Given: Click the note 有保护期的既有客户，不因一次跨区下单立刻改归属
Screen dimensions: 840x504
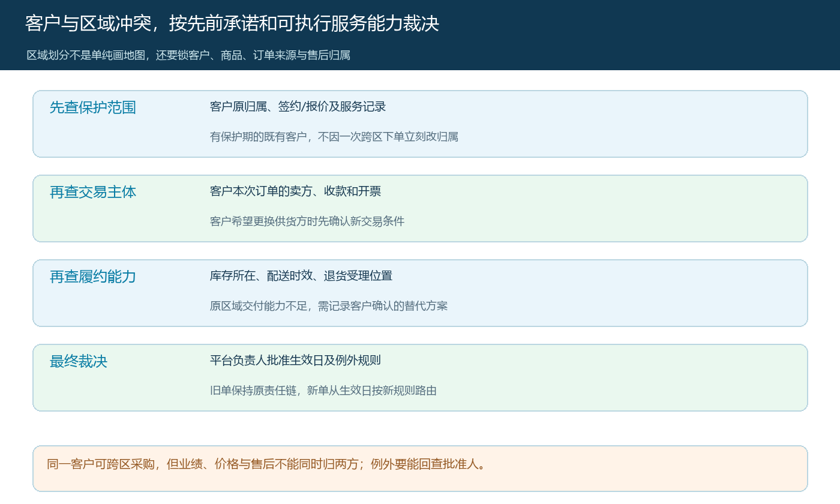Looking at the screenshot, I should [x=334, y=137].
